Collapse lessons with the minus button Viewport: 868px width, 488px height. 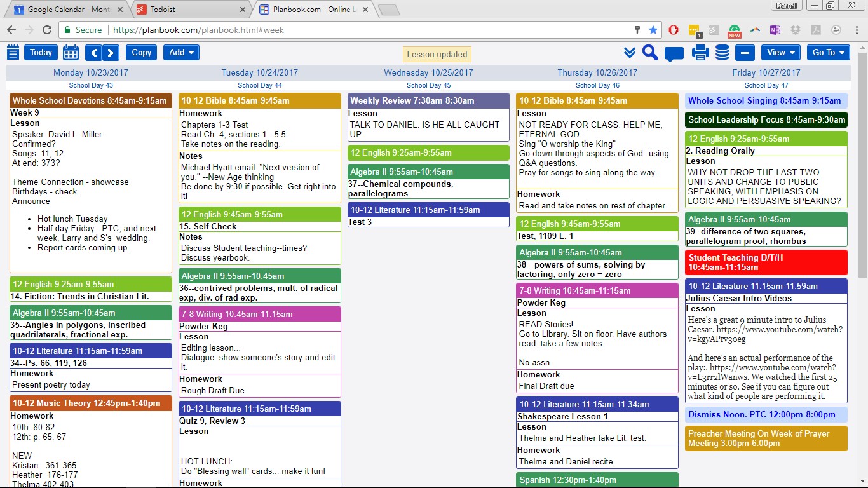pos(746,53)
